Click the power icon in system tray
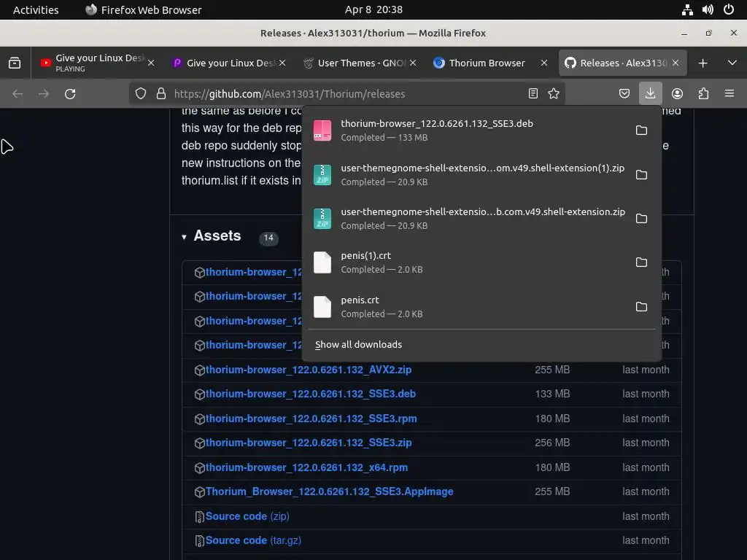The height and width of the screenshot is (560, 747). click(729, 9)
